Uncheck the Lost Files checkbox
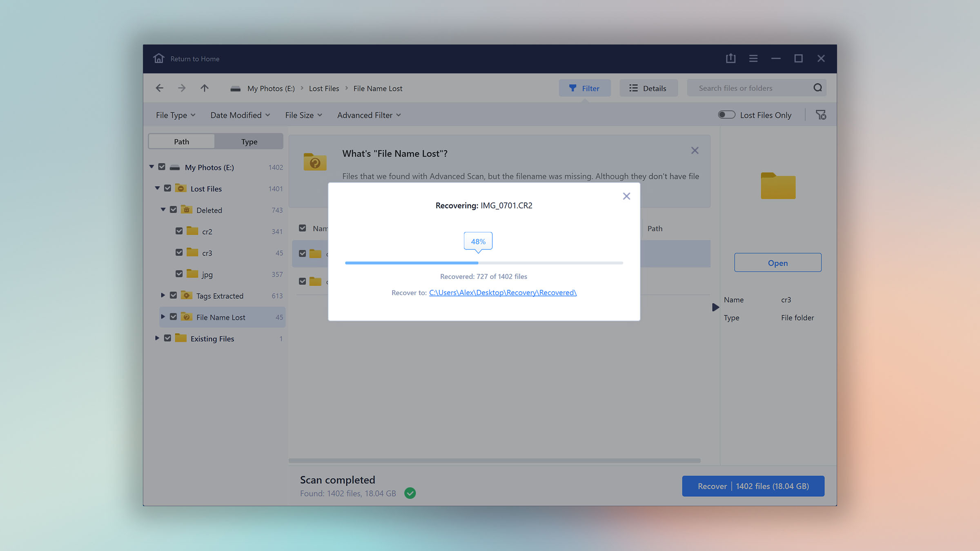The height and width of the screenshot is (551, 980). click(x=167, y=188)
